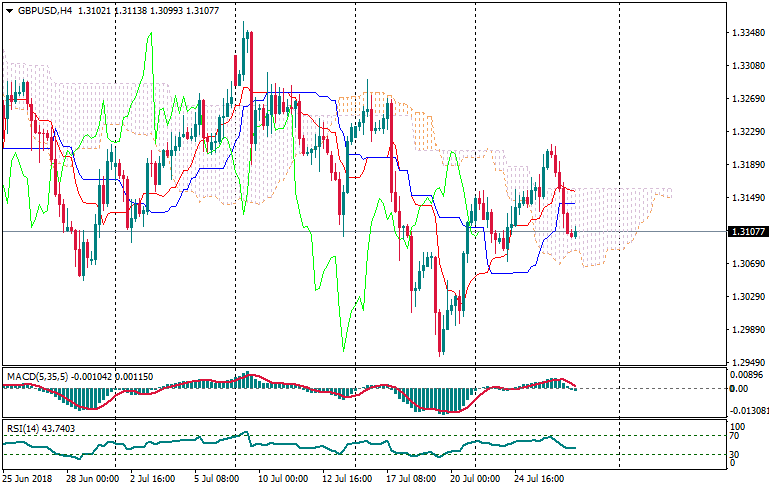Click the 2 Jul 16:00 time label
769x490 pixels.
click(x=149, y=479)
